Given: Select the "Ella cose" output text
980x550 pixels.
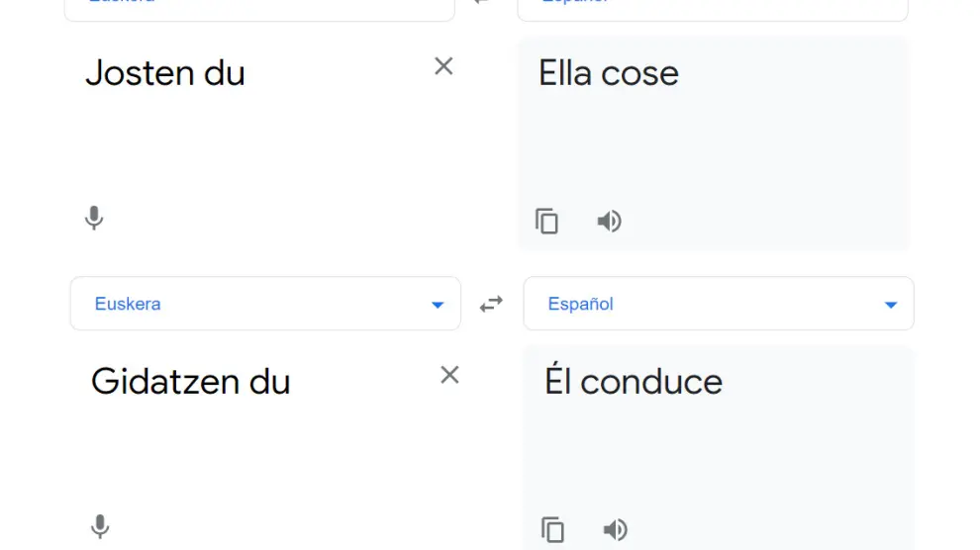Looking at the screenshot, I should 609,73.
